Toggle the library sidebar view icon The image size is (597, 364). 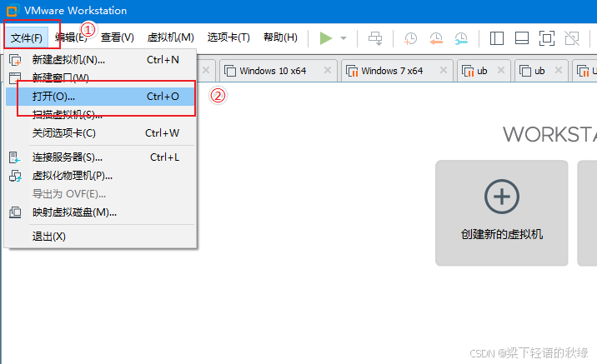pyautogui.click(x=497, y=38)
